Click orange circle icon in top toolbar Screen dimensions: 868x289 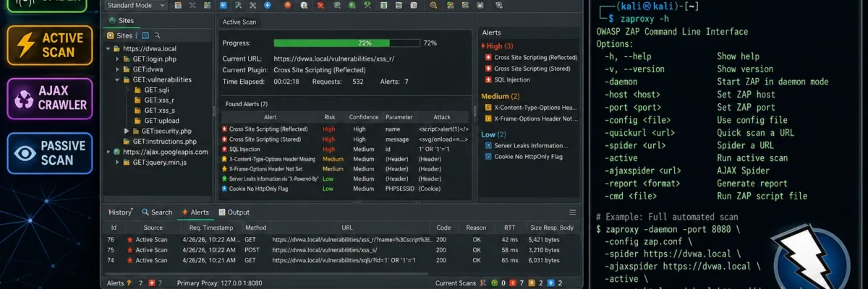tap(287, 5)
